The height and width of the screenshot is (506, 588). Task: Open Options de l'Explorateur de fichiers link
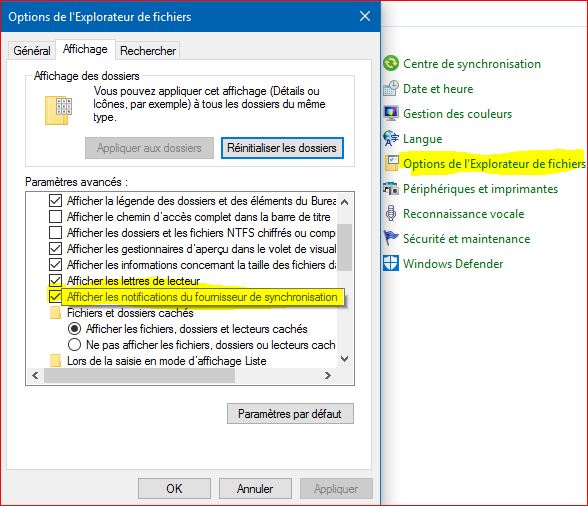tap(494, 164)
